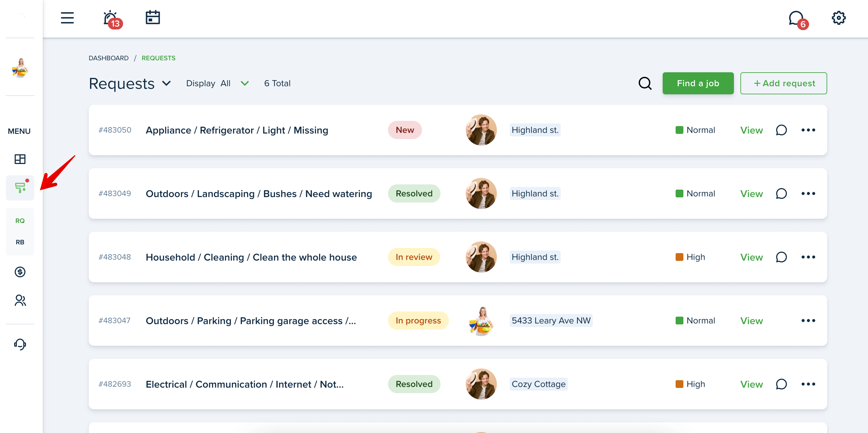Open the calendar icon in top bar
868x433 pixels.
coord(153,18)
